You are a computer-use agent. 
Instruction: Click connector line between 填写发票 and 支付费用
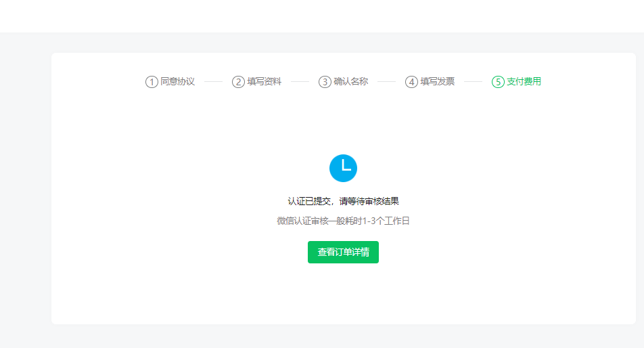click(x=473, y=82)
